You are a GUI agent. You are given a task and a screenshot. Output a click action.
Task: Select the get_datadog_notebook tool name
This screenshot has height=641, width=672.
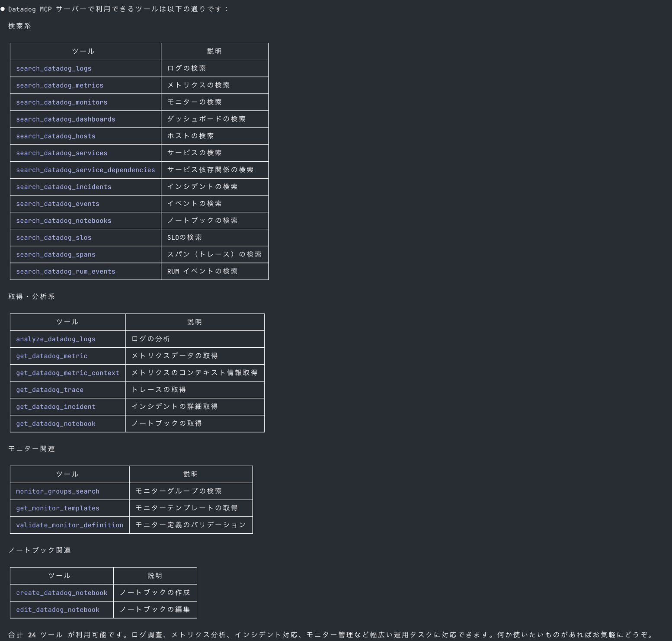click(56, 424)
